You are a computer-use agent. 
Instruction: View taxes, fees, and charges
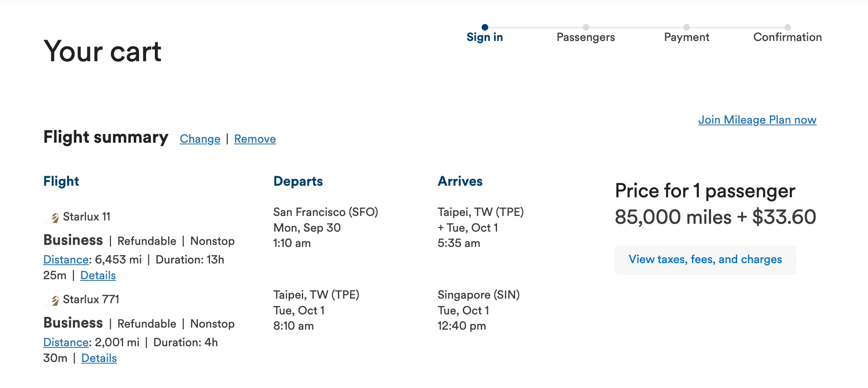point(705,259)
